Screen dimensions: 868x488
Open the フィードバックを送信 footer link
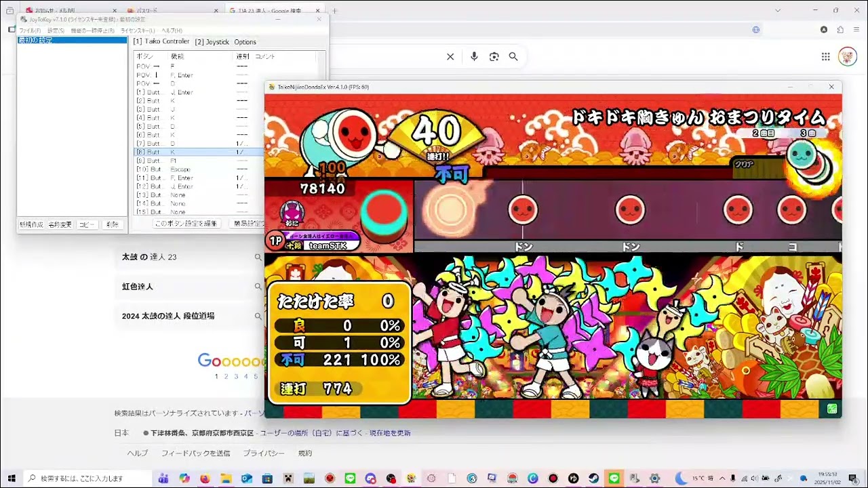[x=195, y=453]
